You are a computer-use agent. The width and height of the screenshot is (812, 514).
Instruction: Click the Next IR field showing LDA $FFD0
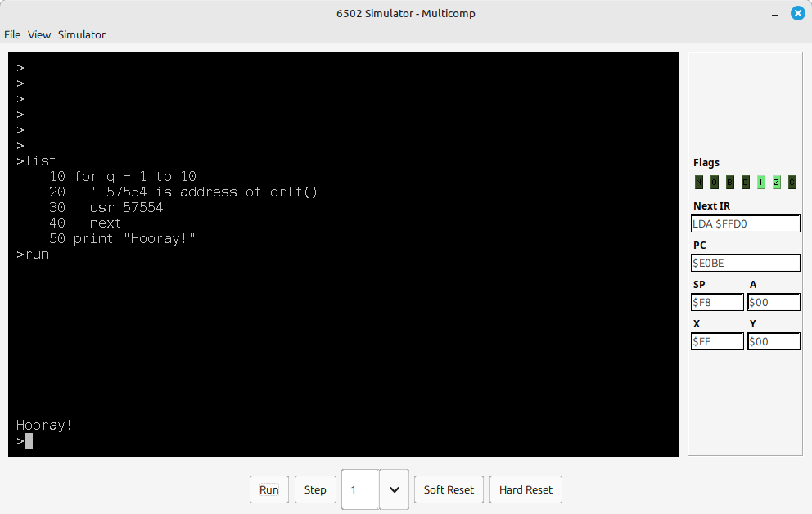pyautogui.click(x=745, y=223)
